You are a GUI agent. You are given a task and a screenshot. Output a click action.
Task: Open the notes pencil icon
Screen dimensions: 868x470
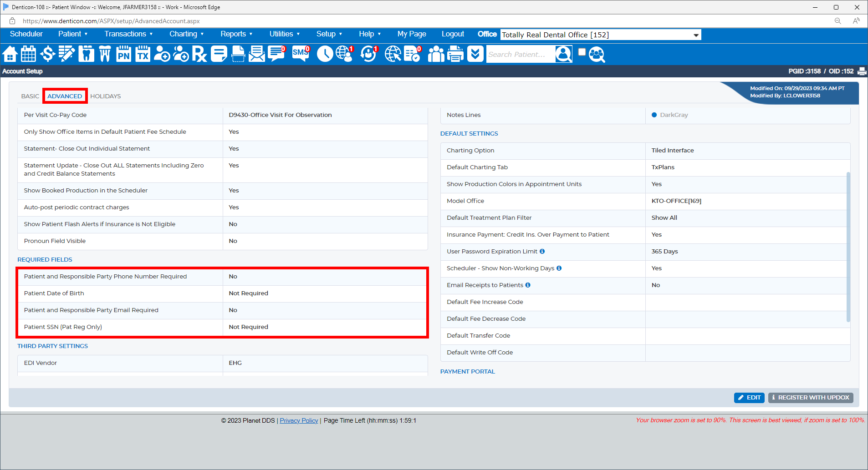tap(66, 54)
